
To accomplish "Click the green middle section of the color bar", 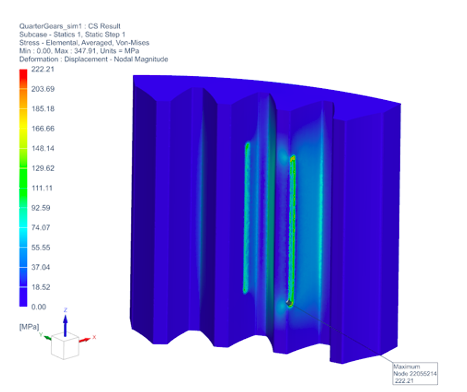I will click(23, 177).
